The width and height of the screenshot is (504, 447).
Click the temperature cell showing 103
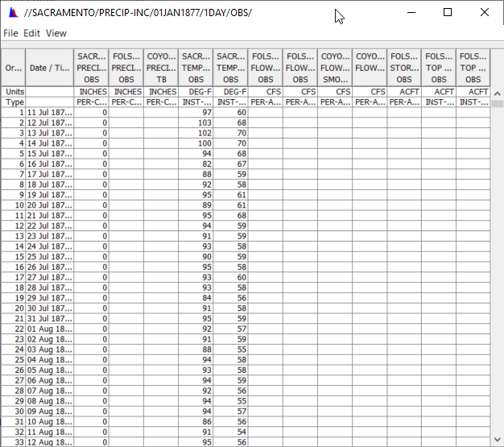[196, 122]
